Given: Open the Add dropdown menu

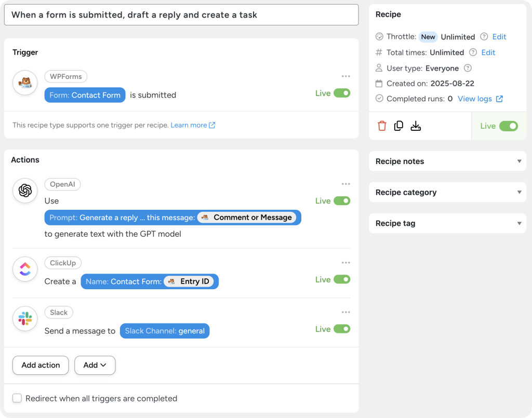Looking at the screenshot, I should (x=95, y=365).
